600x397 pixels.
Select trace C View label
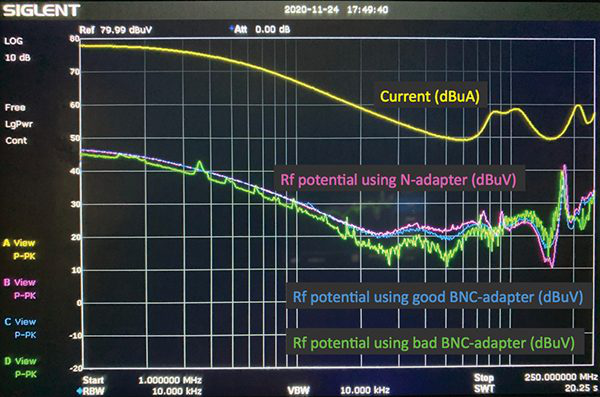click(20, 322)
